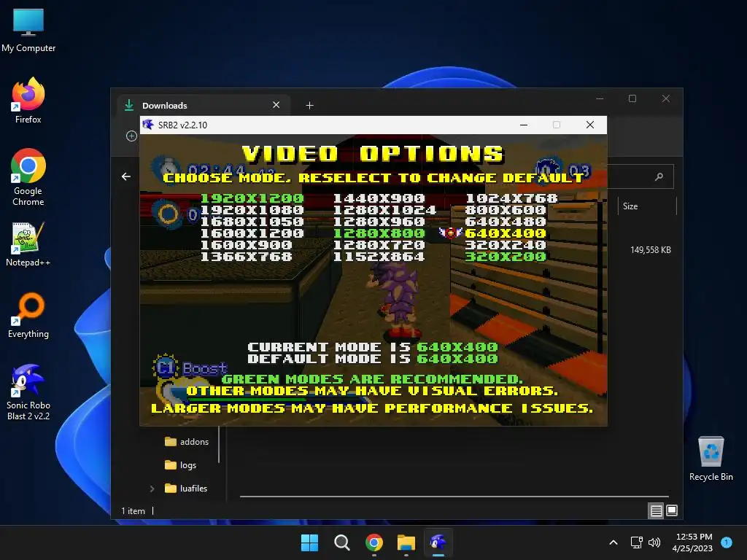
Task: Open volume control tray icon
Action: click(x=654, y=542)
